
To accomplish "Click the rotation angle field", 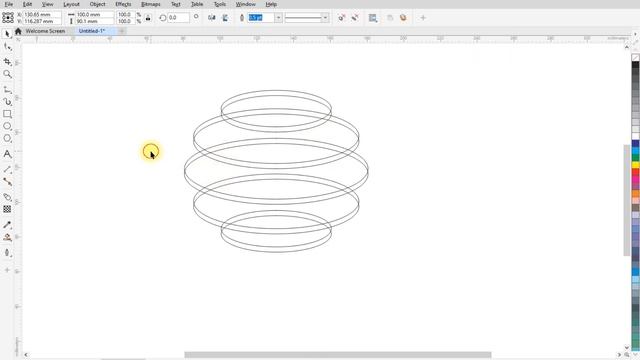I will [x=178, y=18].
